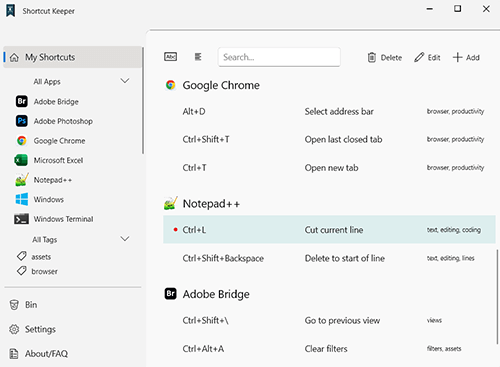Viewport: 500px width, 367px height.
Task: Select the Ctrl+L shortcut
Action: pyautogui.click(x=329, y=230)
